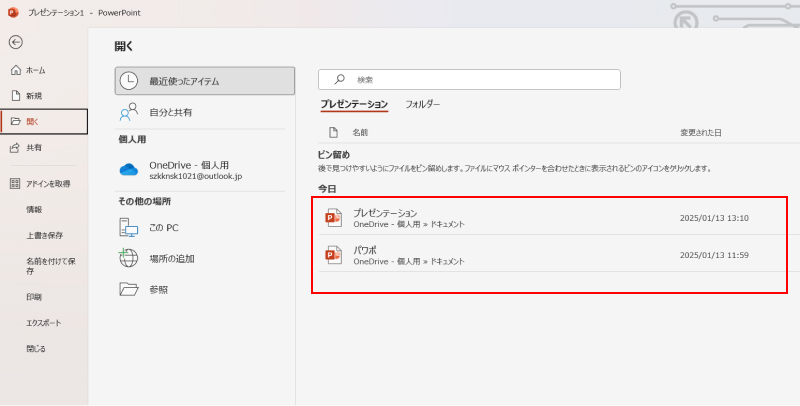Click the この PC computer icon
800x406 pixels.
[x=129, y=227]
